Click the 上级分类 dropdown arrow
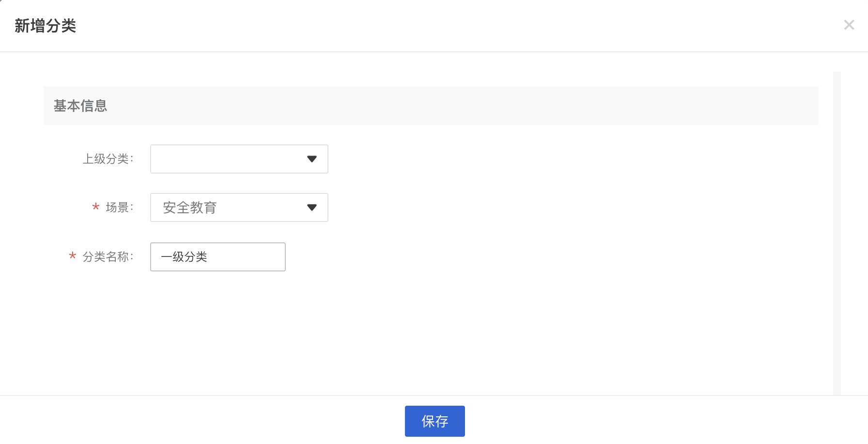 pos(312,159)
